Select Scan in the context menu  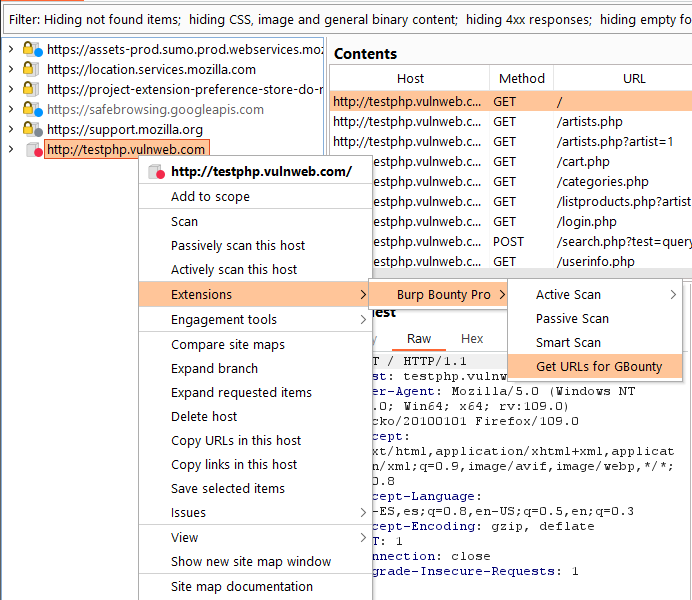255,221
